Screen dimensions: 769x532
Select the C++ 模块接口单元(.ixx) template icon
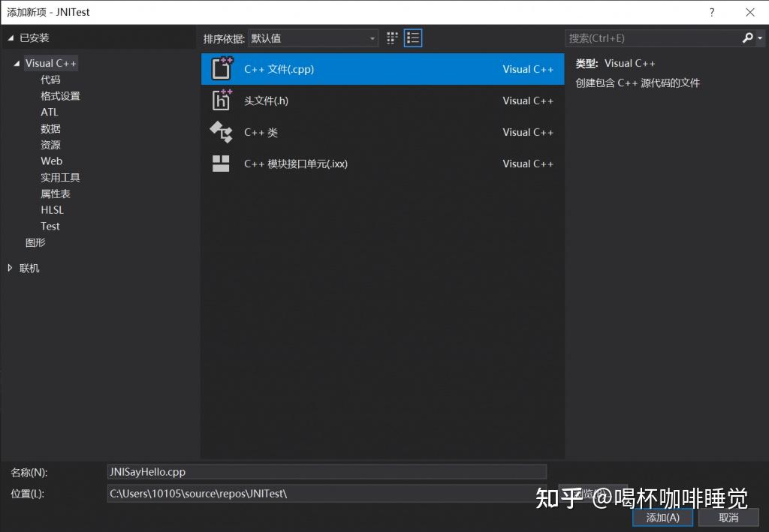coord(222,164)
